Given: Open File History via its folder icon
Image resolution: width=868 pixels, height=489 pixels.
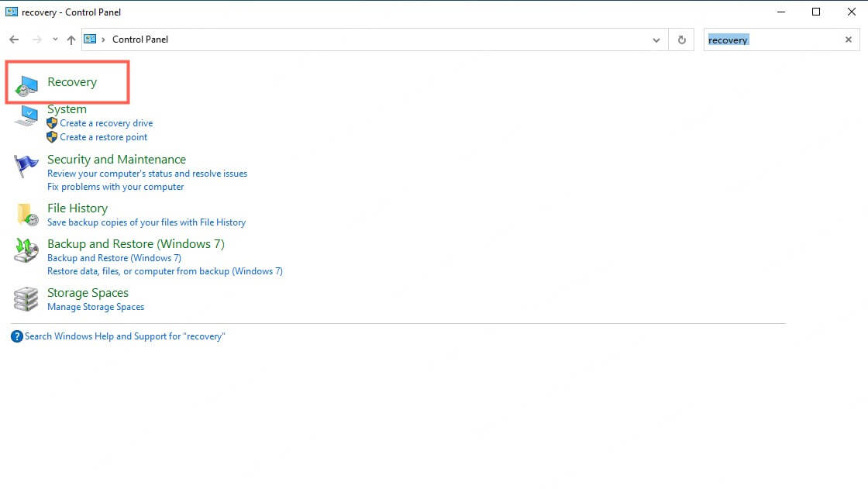Looking at the screenshot, I should point(25,215).
